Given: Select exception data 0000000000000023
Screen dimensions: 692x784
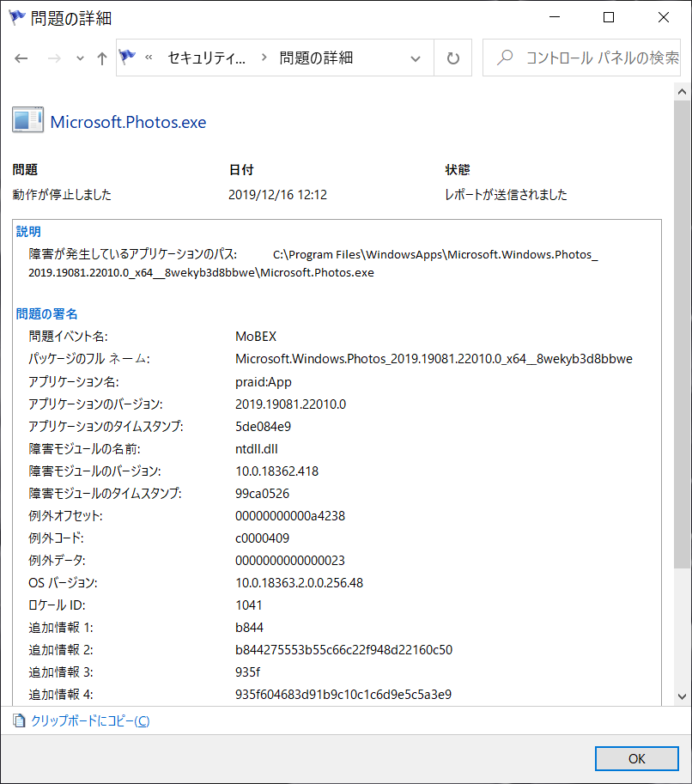Looking at the screenshot, I should coord(290,561).
